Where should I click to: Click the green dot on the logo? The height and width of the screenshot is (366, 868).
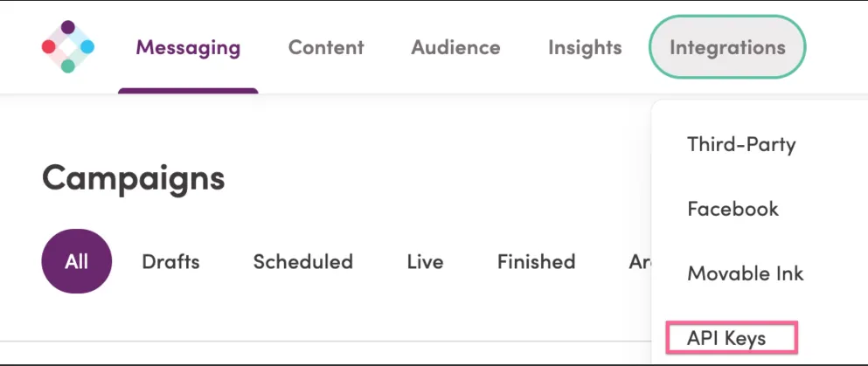tap(67, 66)
